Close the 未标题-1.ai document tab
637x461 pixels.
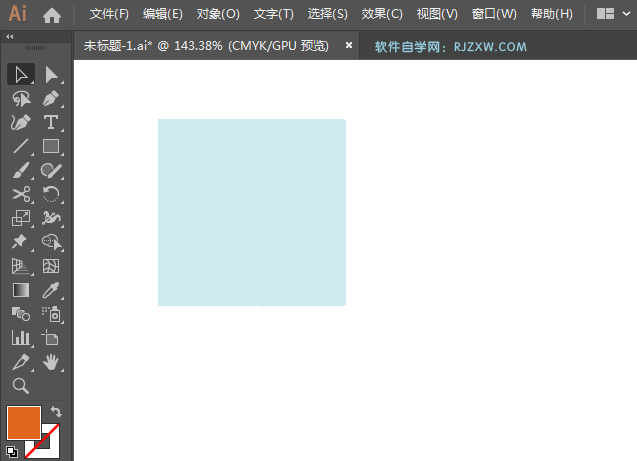coord(349,45)
